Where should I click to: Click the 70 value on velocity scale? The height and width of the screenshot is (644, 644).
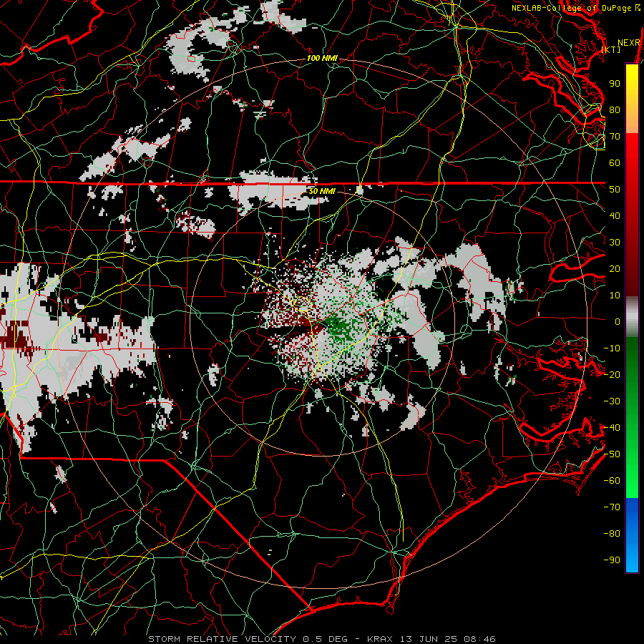pyautogui.click(x=615, y=137)
